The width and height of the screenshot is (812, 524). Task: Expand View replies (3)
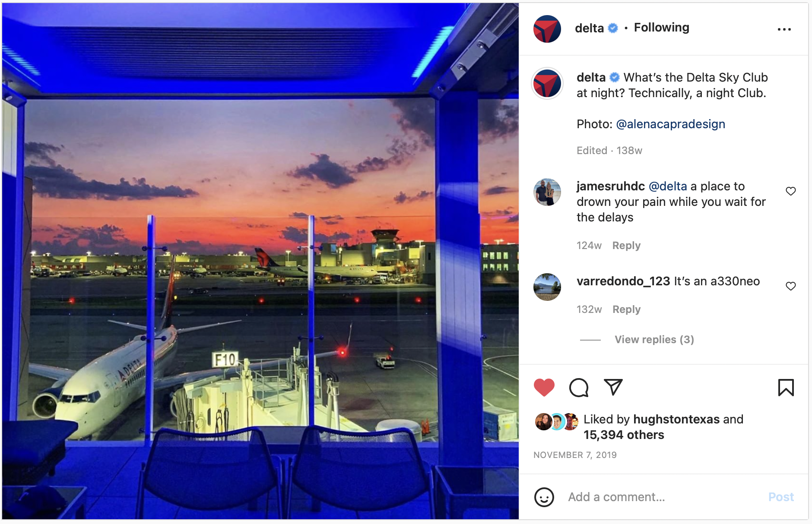coord(654,340)
